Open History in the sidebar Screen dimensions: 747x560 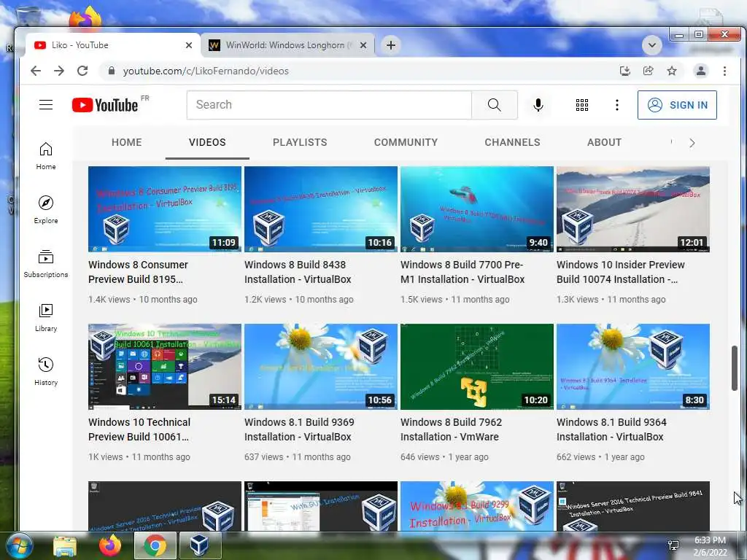click(x=46, y=372)
